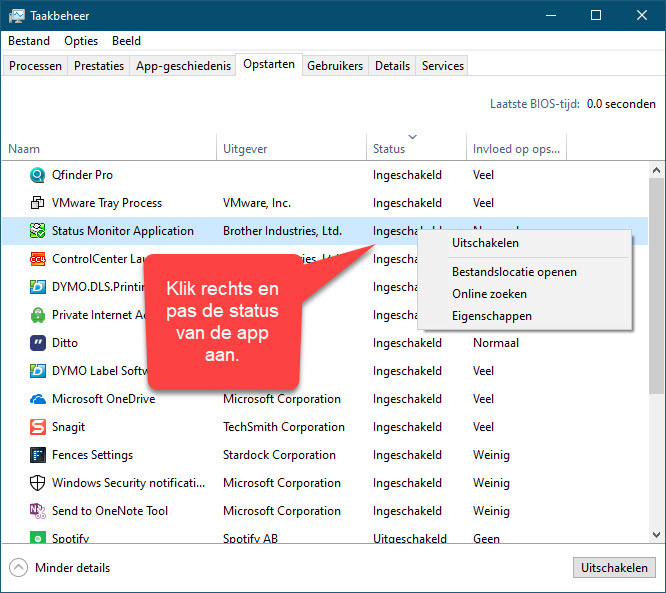Screen dimensions: 666x593
Task: Switch to the App-geschiedenis tab
Action: pos(183,66)
